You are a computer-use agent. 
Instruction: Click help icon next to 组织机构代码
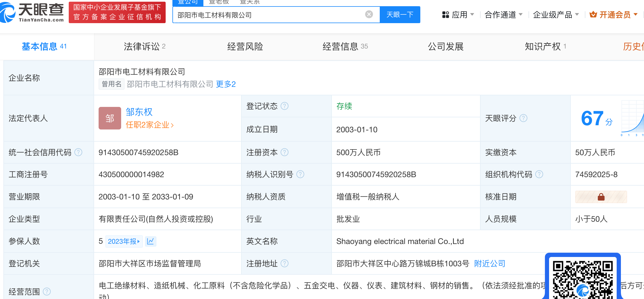point(539,174)
